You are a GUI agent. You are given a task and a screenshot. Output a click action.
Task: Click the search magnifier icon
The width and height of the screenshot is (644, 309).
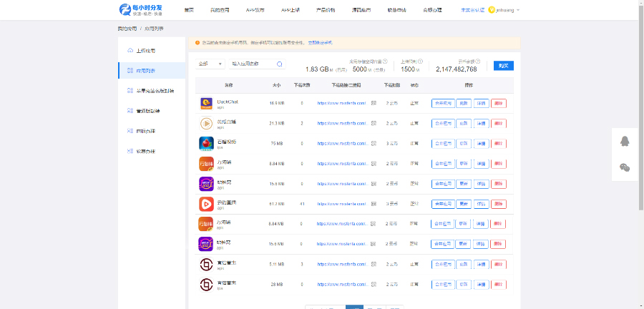click(x=279, y=64)
